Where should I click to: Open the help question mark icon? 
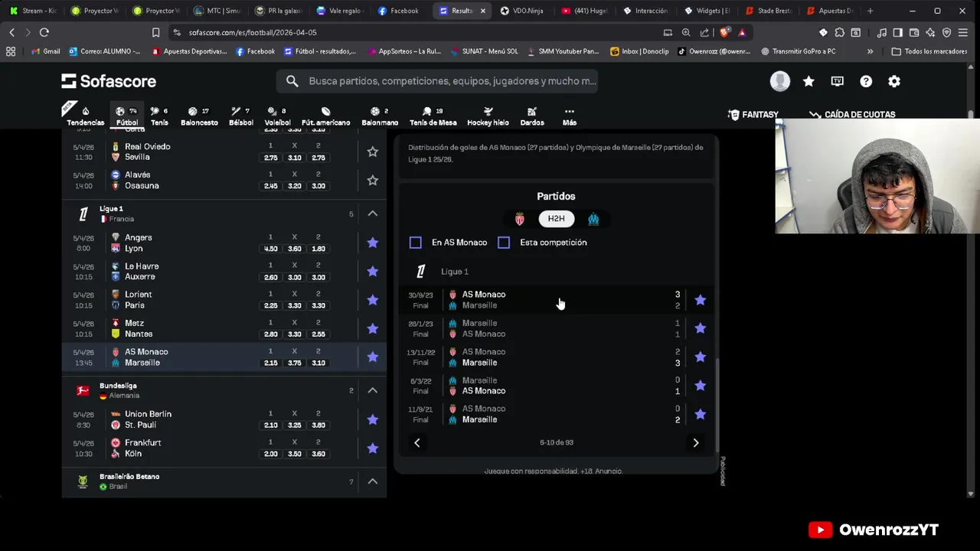tap(866, 81)
